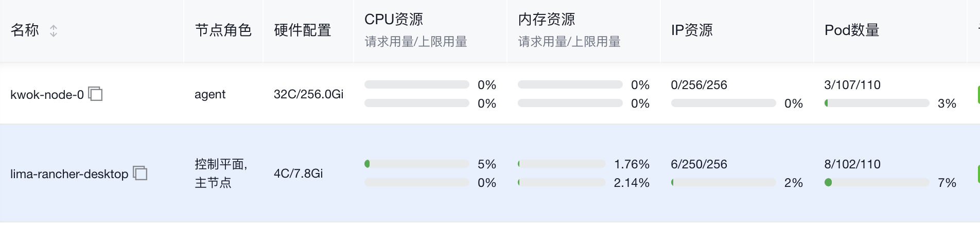This screenshot has width=980, height=242.
Task: Open the lima-rancher-desktop node link
Action: click(69, 174)
